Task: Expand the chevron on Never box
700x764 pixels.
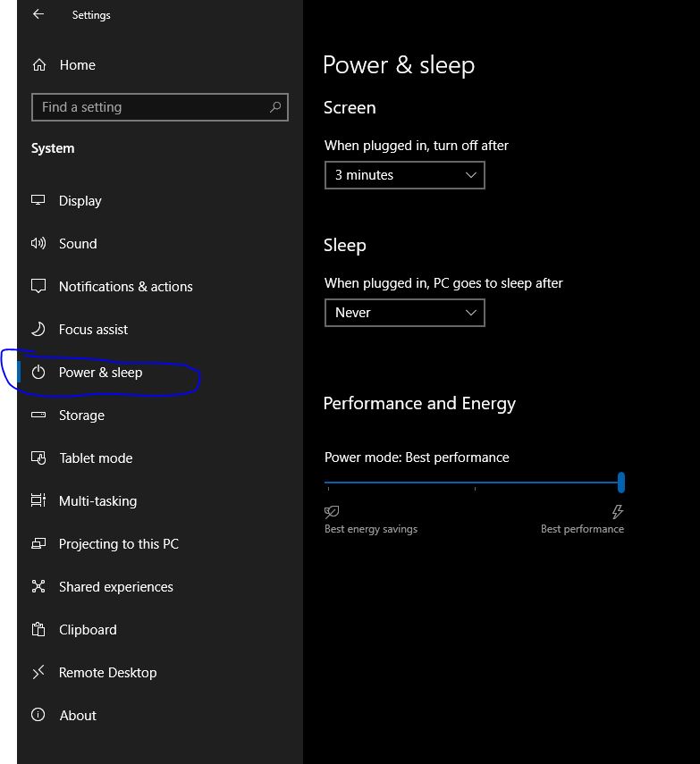Action: (x=470, y=313)
